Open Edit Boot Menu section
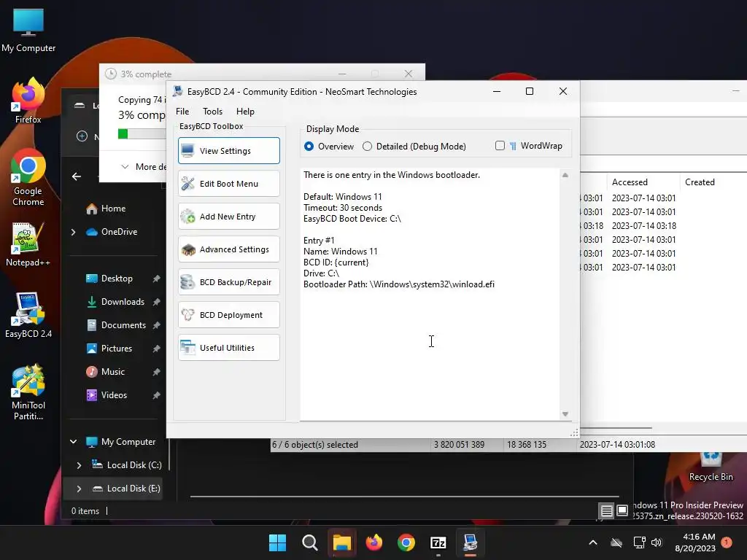 pos(228,183)
